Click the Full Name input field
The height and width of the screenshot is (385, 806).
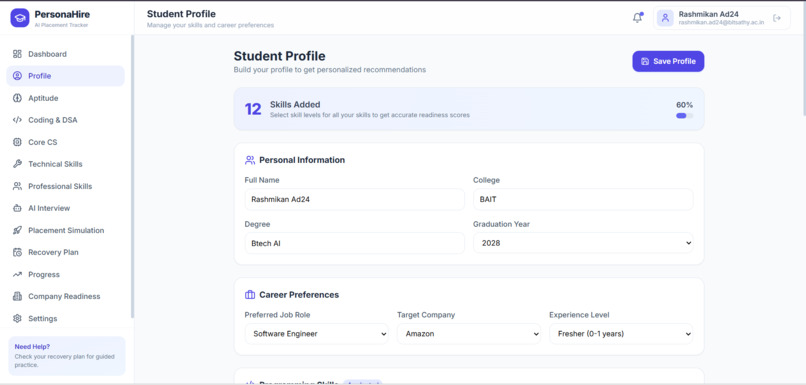coord(354,199)
